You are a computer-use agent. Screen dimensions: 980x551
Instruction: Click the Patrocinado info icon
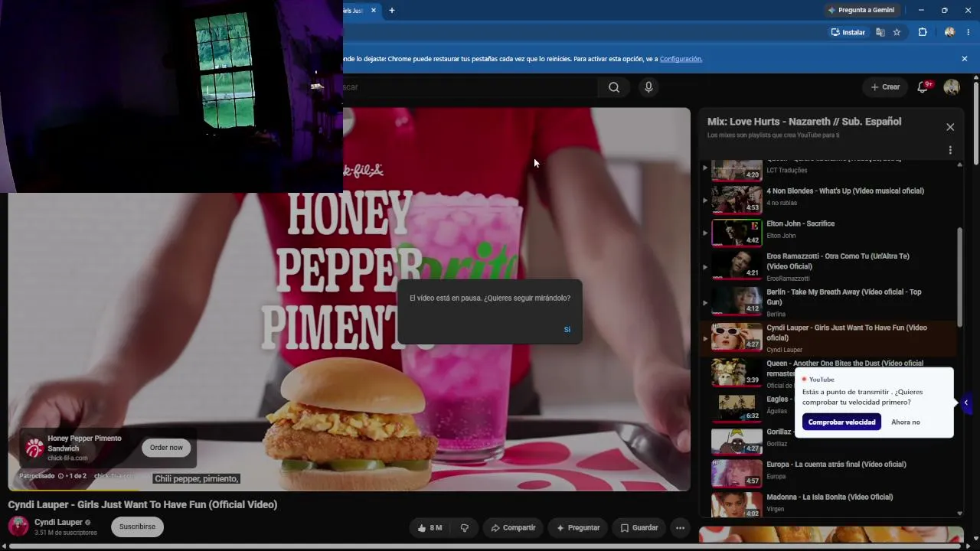click(x=60, y=476)
